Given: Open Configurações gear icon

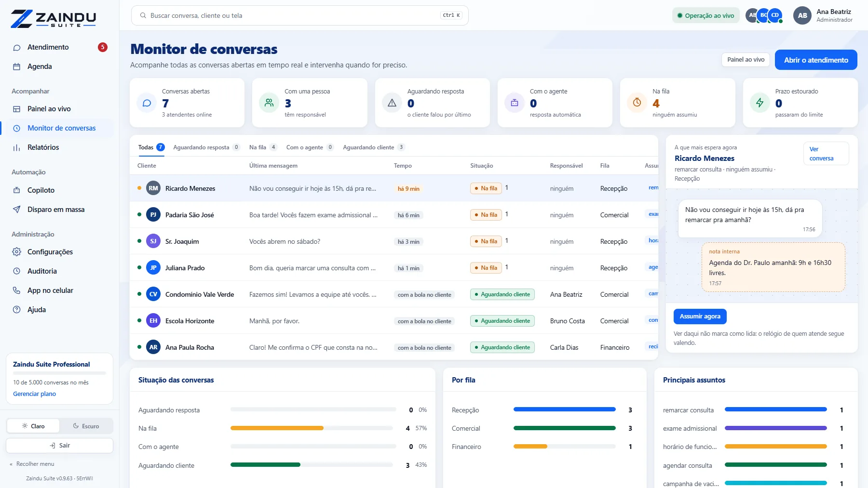Looking at the screenshot, I should coord(17,252).
